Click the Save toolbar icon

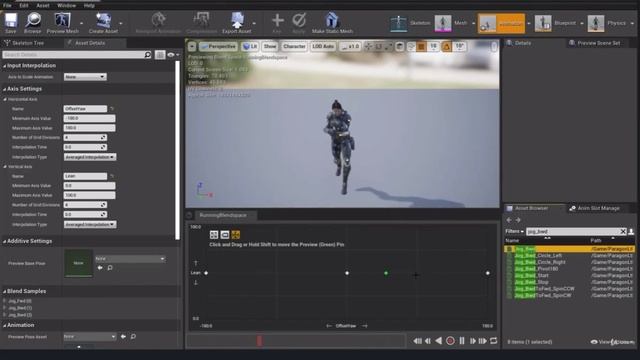point(11,22)
